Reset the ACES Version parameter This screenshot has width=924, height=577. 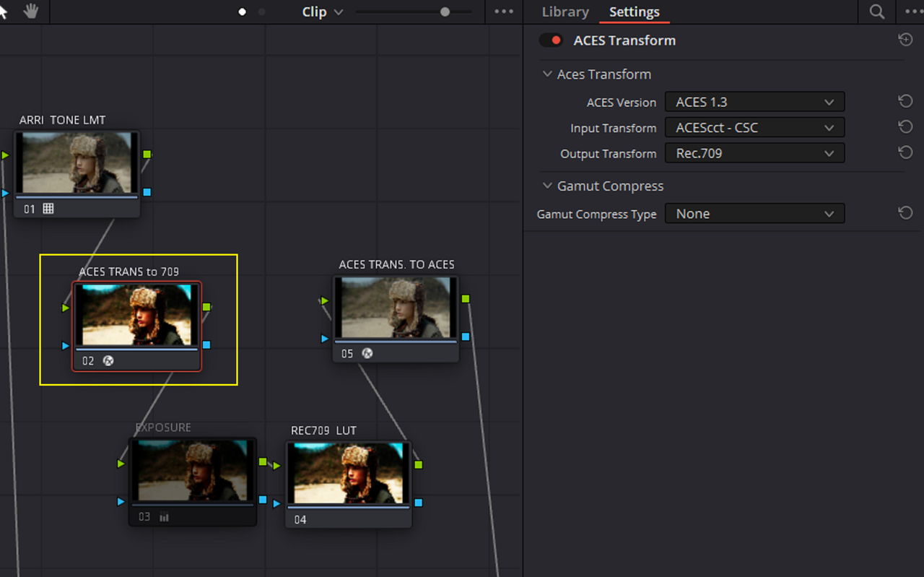click(x=905, y=102)
